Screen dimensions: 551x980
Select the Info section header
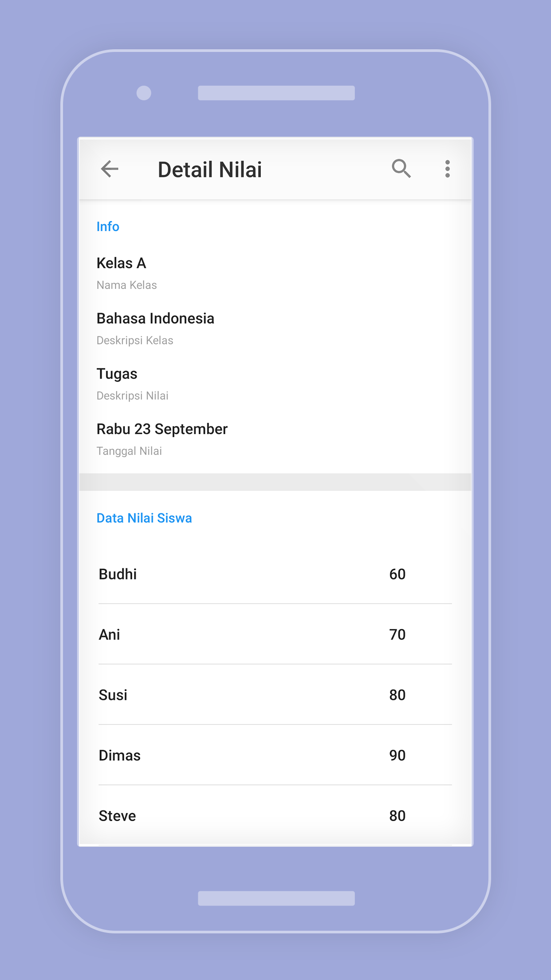pos(108,227)
